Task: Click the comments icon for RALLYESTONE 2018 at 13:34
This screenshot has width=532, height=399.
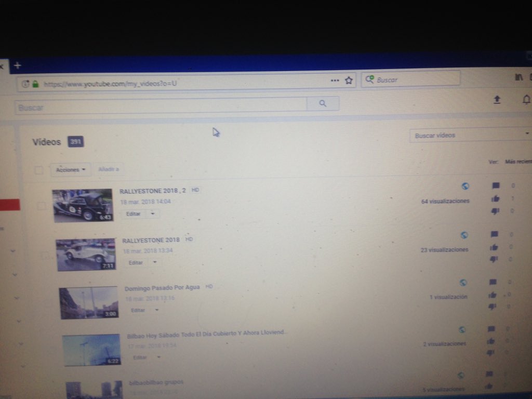Action: point(495,234)
